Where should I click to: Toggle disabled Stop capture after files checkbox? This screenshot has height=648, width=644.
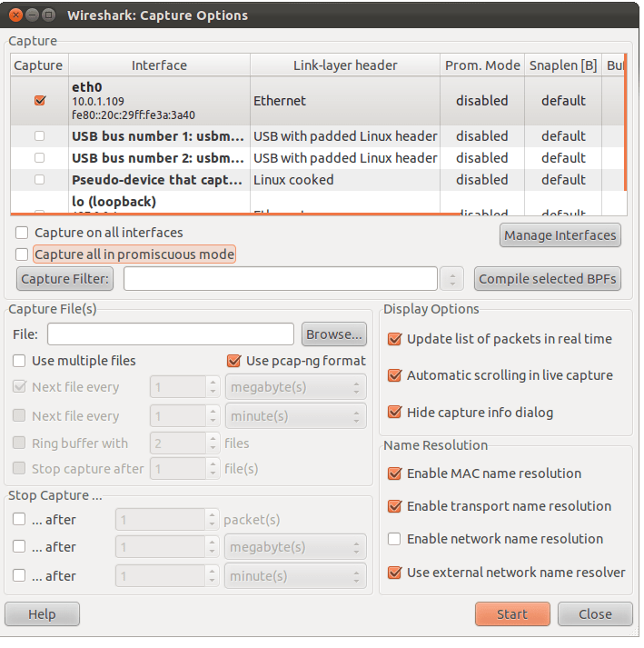[19, 468]
